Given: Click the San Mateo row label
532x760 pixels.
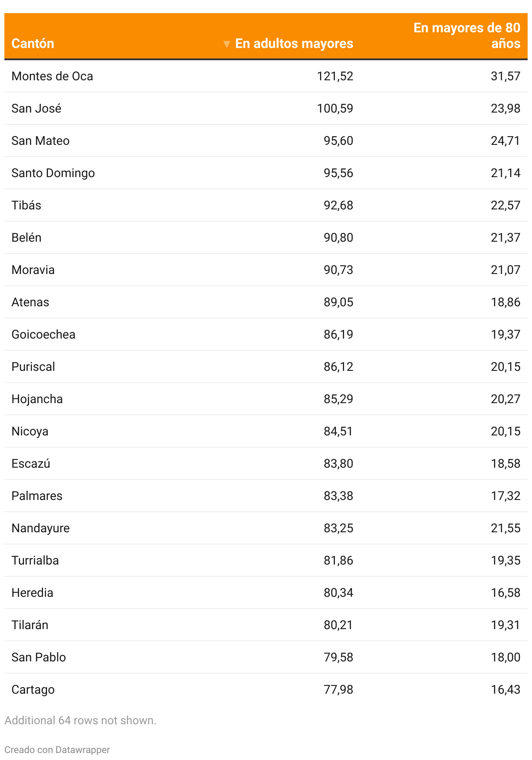Looking at the screenshot, I should (x=40, y=141).
